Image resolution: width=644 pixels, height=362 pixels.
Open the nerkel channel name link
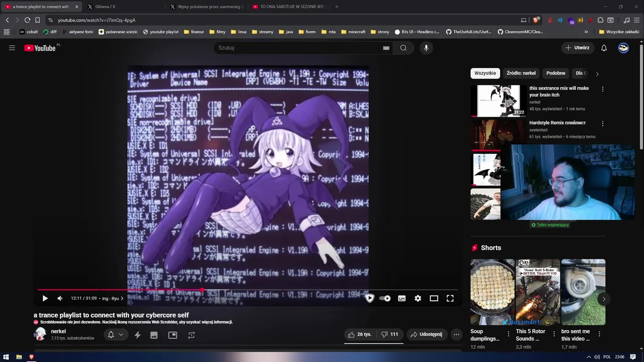click(x=58, y=331)
